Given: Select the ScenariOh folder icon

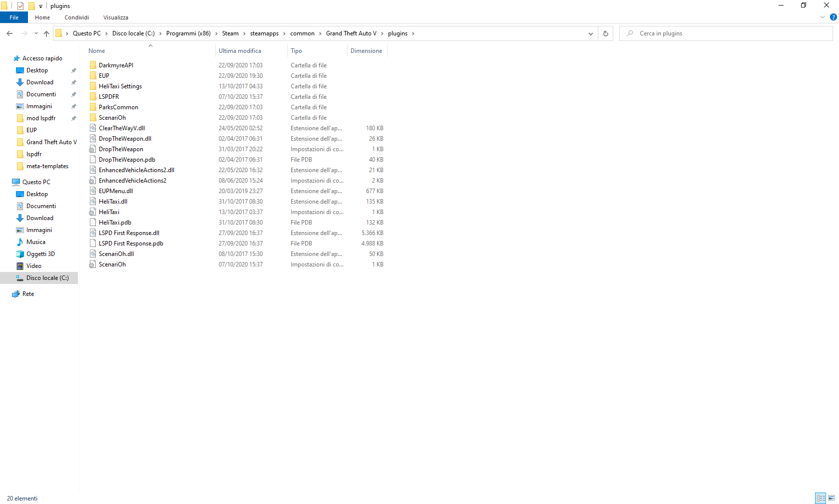Looking at the screenshot, I should tap(93, 118).
